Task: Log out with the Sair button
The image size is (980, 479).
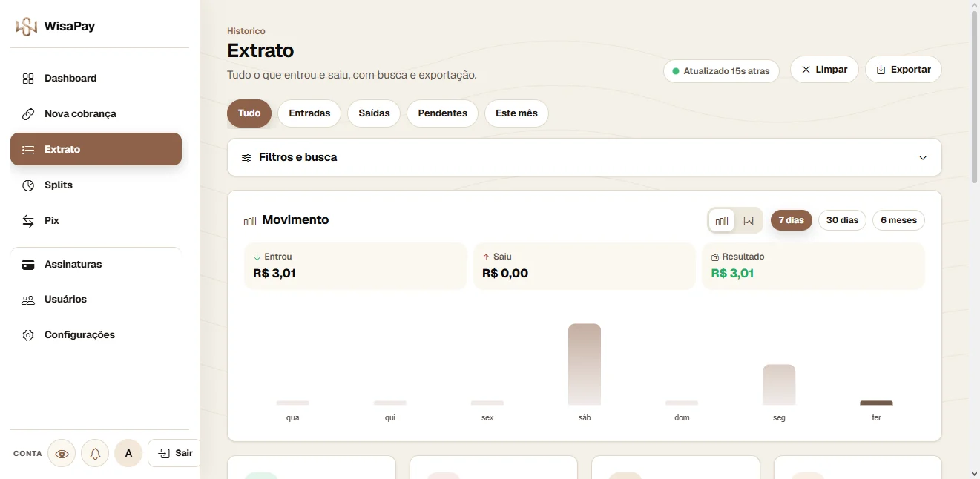Action: [x=176, y=453]
